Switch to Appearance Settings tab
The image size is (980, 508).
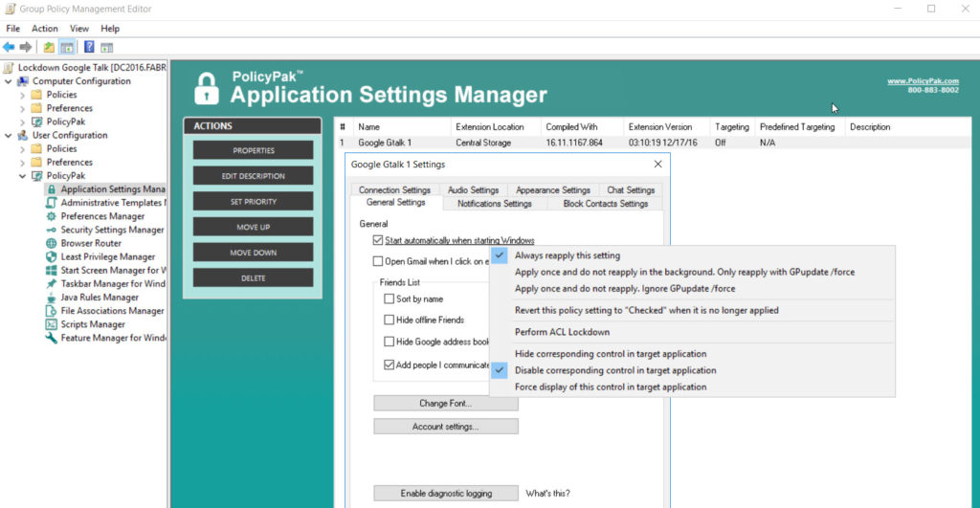tap(552, 190)
